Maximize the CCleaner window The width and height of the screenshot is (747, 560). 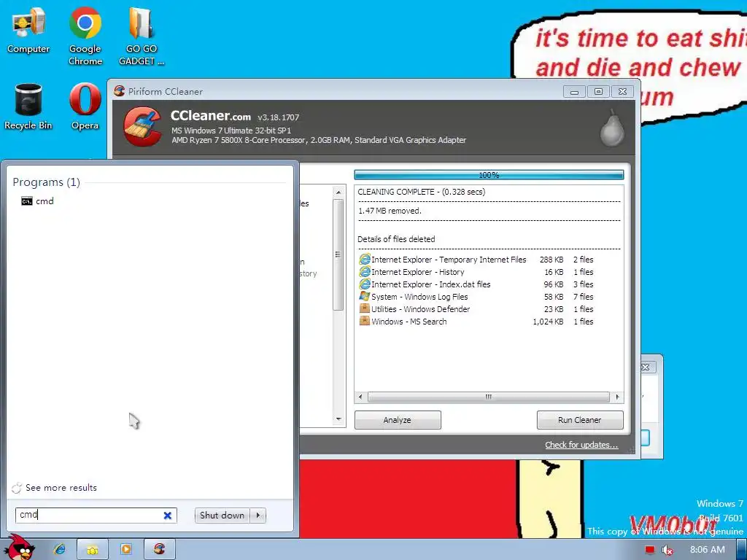pyautogui.click(x=598, y=91)
